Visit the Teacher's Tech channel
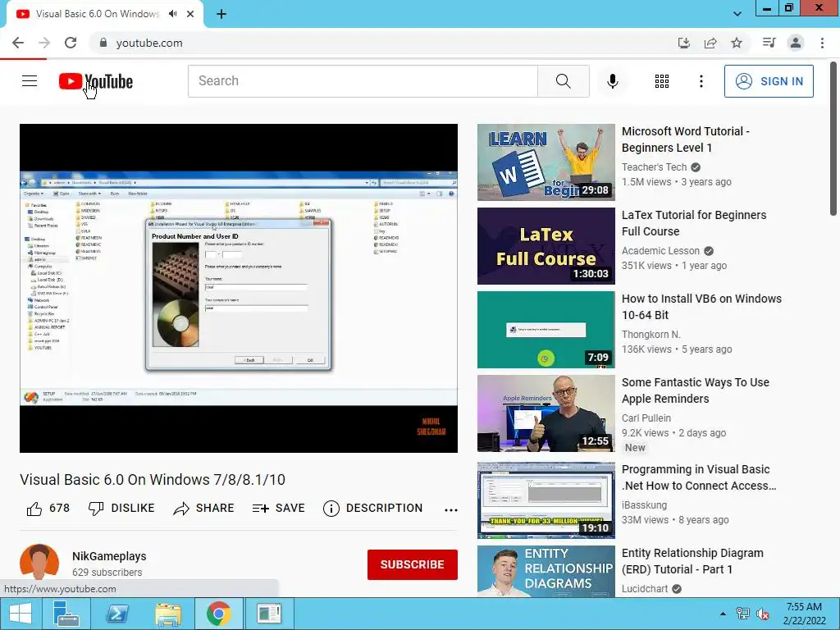840x630 pixels. 654,167
